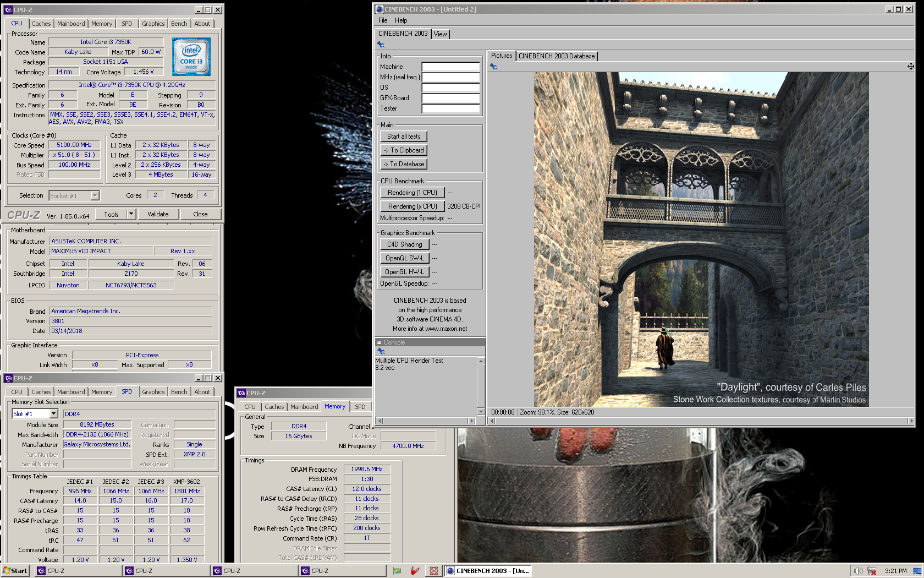Click the OS input field
This screenshot has height=578, width=924.
(450, 88)
